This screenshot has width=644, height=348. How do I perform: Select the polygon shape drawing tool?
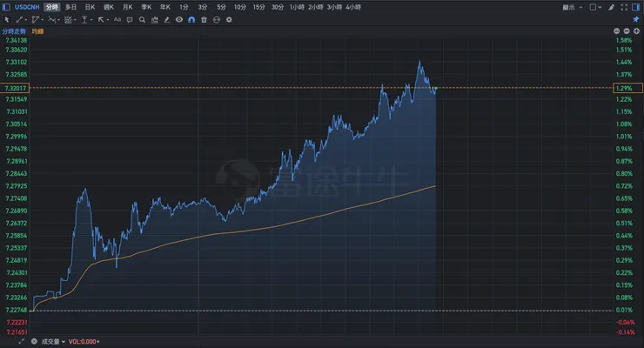pyautogui.click(x=36, y=20)
